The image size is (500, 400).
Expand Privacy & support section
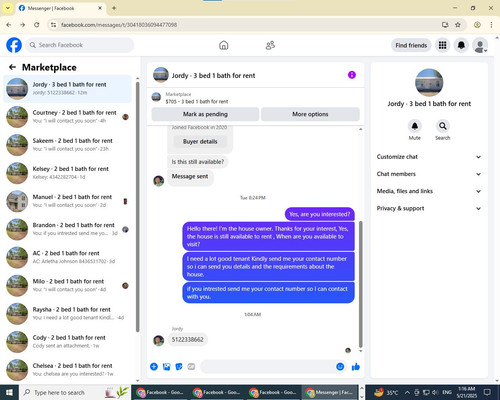click(429, 208)
